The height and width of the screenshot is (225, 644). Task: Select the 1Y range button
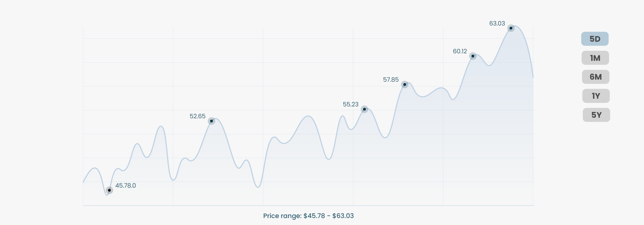(x=596, y=96)
